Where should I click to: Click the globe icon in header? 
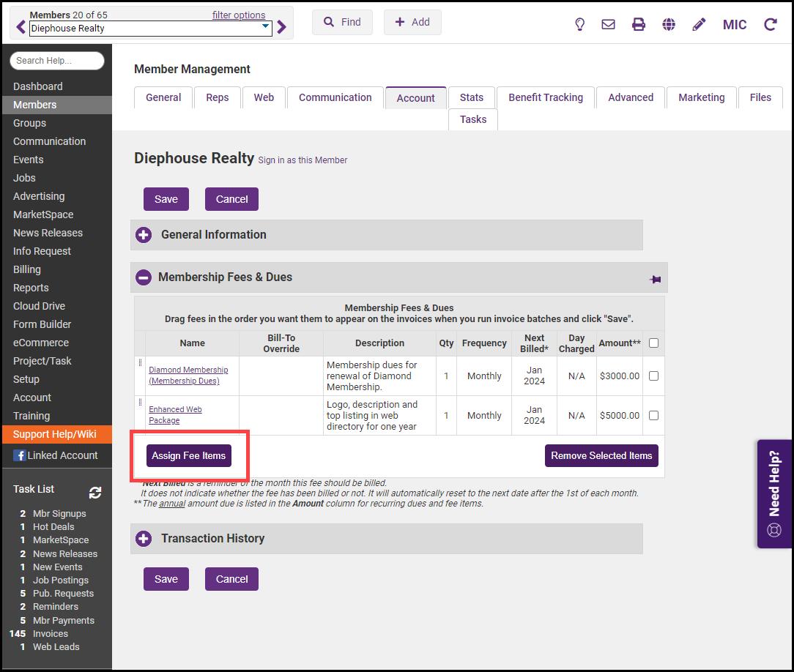[x=669, y=24]
